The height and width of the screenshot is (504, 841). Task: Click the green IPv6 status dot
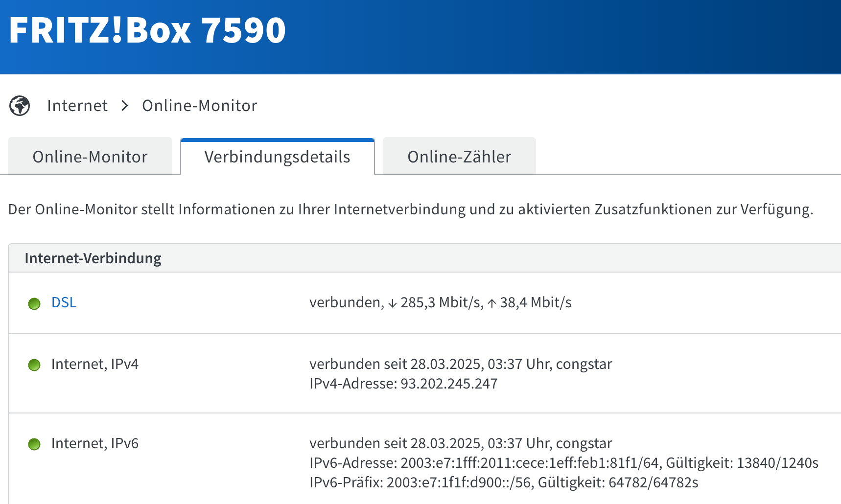coord(34,444)
